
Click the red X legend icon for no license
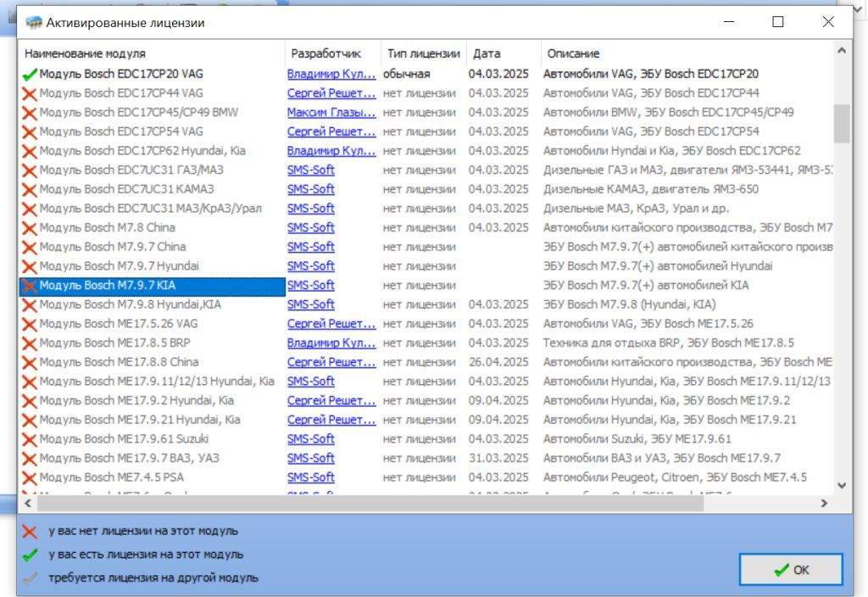[x=30, y=532]
